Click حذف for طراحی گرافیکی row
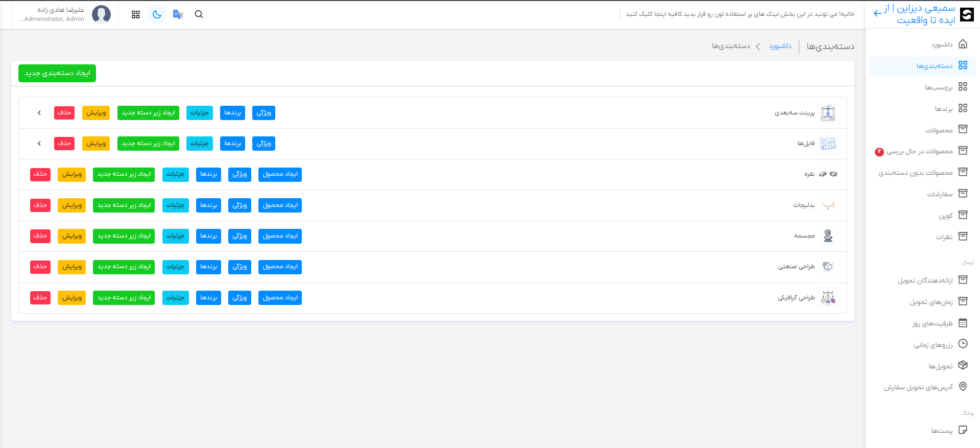 (40, 298)
